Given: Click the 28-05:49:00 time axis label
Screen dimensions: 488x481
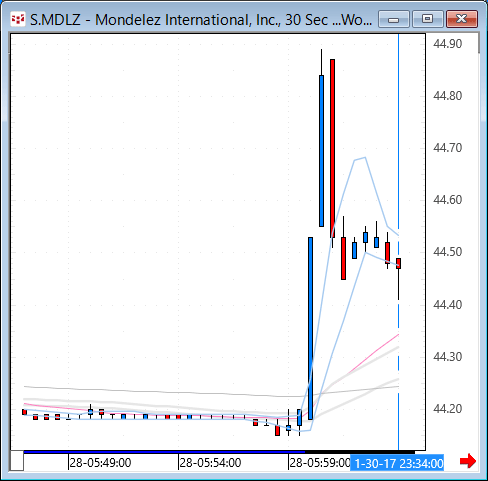Looking at the screenshot, I should click(100, 463).
